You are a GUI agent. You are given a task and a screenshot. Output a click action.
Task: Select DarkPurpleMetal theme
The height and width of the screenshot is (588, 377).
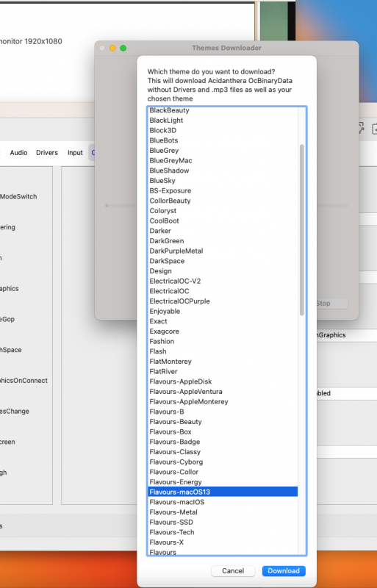pyautogui.click(x=223, y=251)
